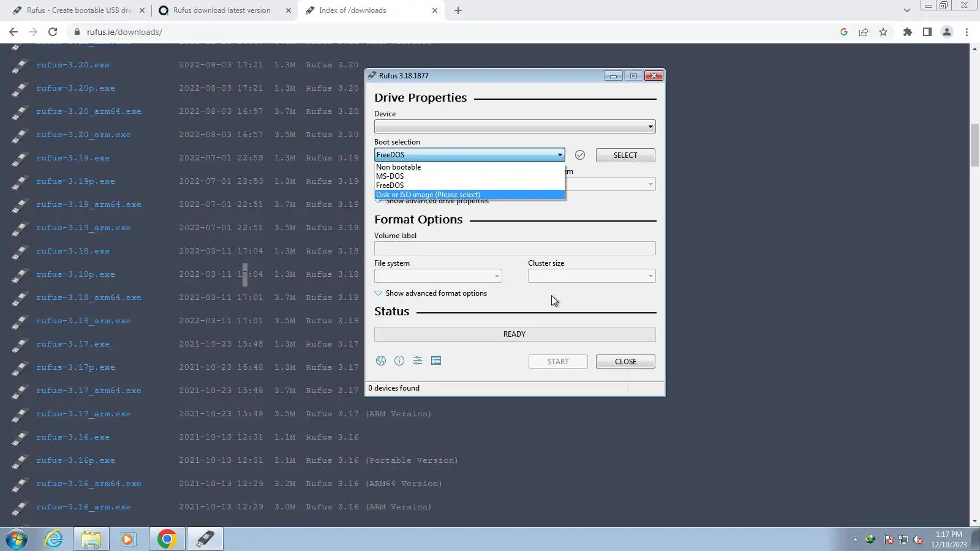Click the Rufus taskbar icon
980x551 pixels.
click(205, 539)
